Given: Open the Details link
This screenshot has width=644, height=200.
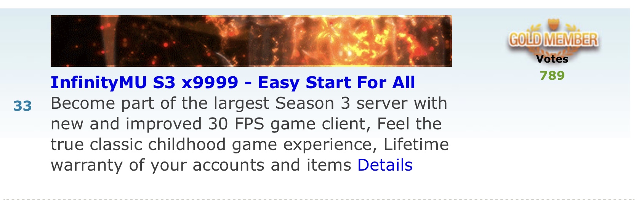Looking at the screenshot, I should (385, 165).
